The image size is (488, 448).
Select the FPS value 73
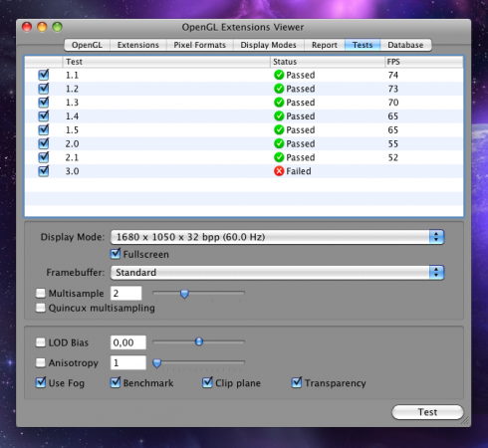click(x=393, y=89)
